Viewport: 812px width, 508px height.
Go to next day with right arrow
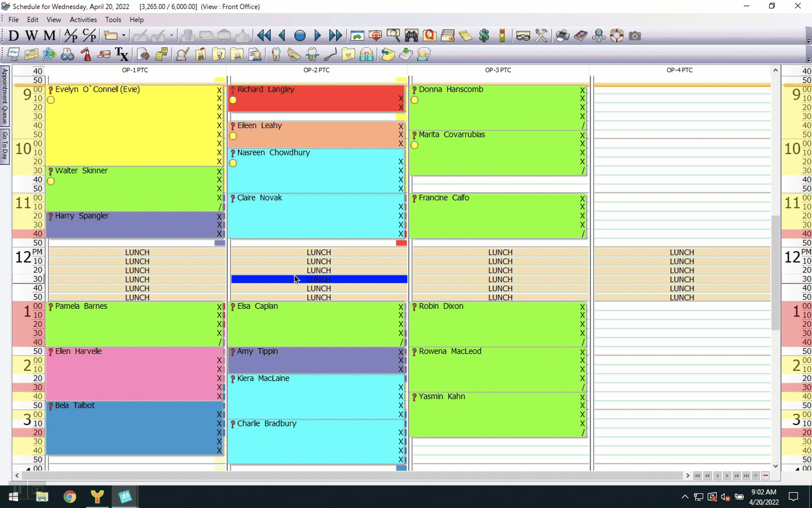click(317, 36)
